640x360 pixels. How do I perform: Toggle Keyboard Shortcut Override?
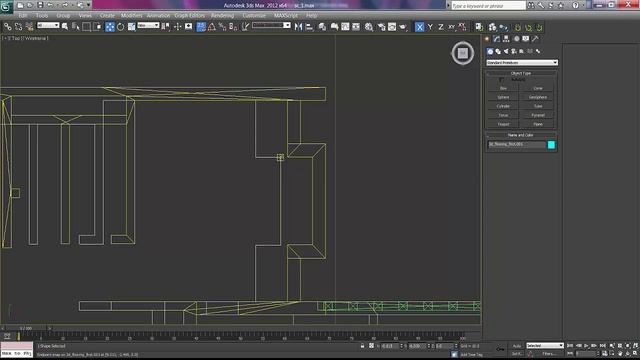[189, 27]
